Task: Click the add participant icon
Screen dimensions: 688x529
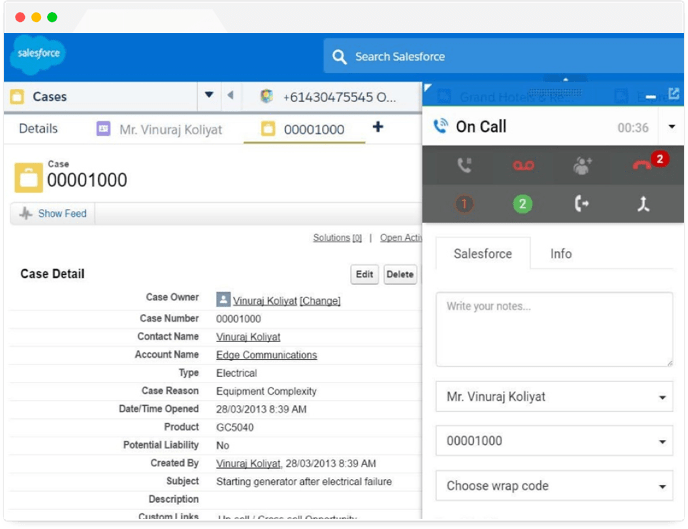Action: pos(582,166)
